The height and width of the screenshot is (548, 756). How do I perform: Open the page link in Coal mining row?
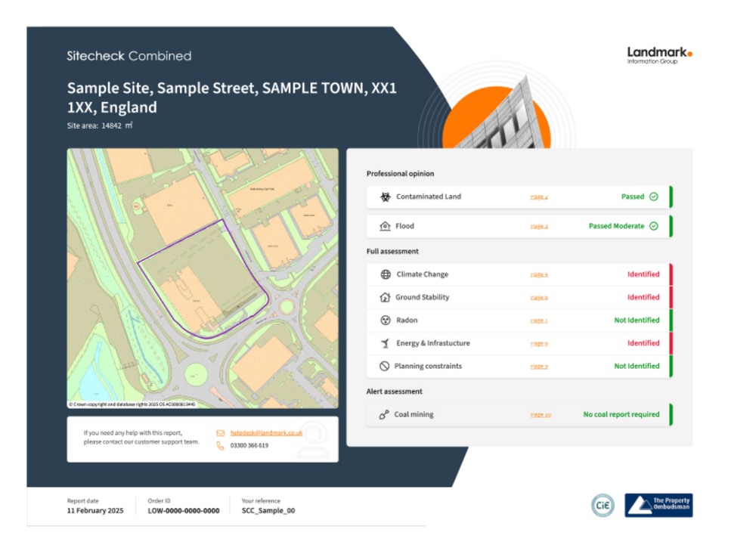point(541,415)
